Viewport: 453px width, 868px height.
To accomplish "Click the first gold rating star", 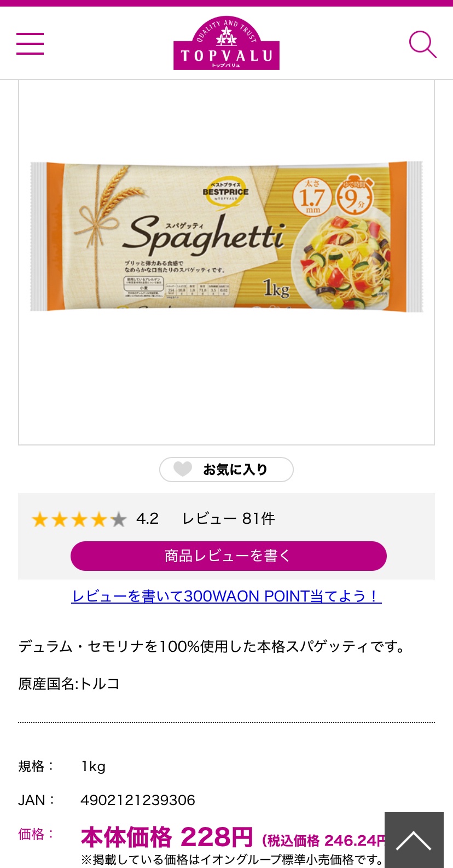I will (40, 519).
